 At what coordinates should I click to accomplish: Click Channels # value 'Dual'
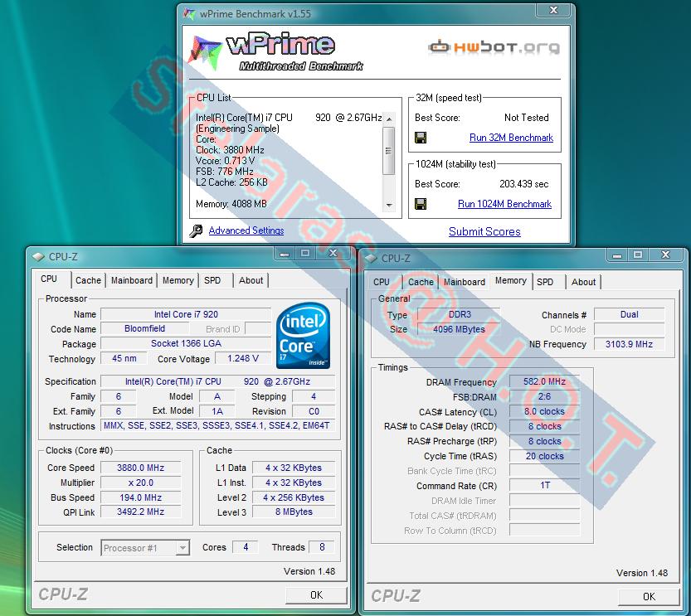pos(630,314)
